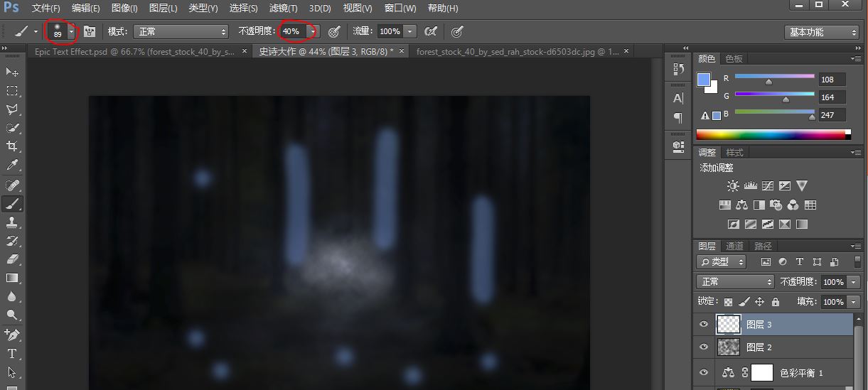Switch to the 色板 swatches tab
868x390 pixels.
pyautogui.click(x=734, y=58)
